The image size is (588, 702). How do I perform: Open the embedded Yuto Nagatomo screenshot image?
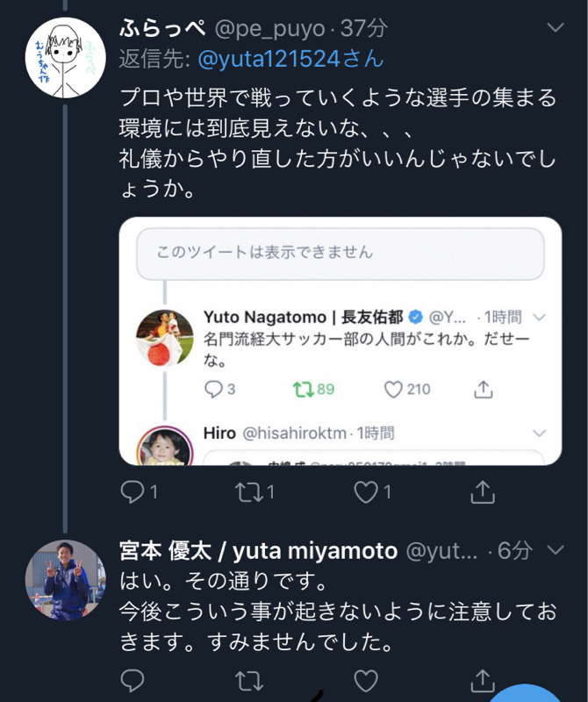pyautogui.click(x=341, y=341)
